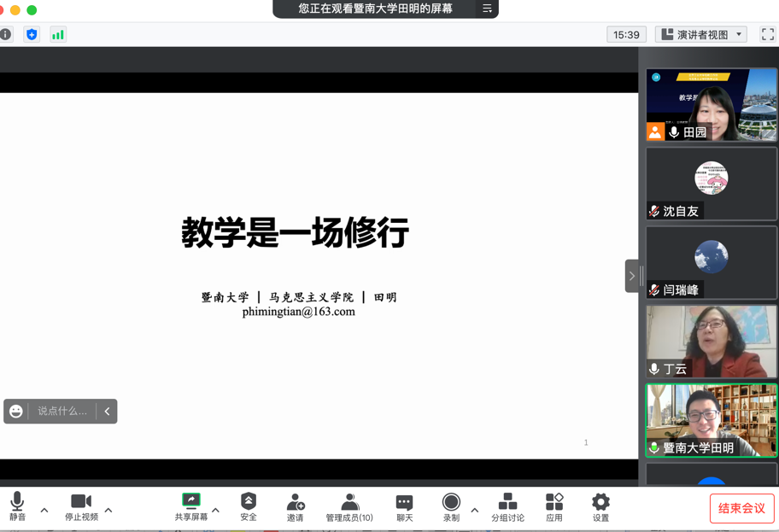Open the Speaker View (演讲者视图) dropdown

pyautogui.click(x=701, y=34)
